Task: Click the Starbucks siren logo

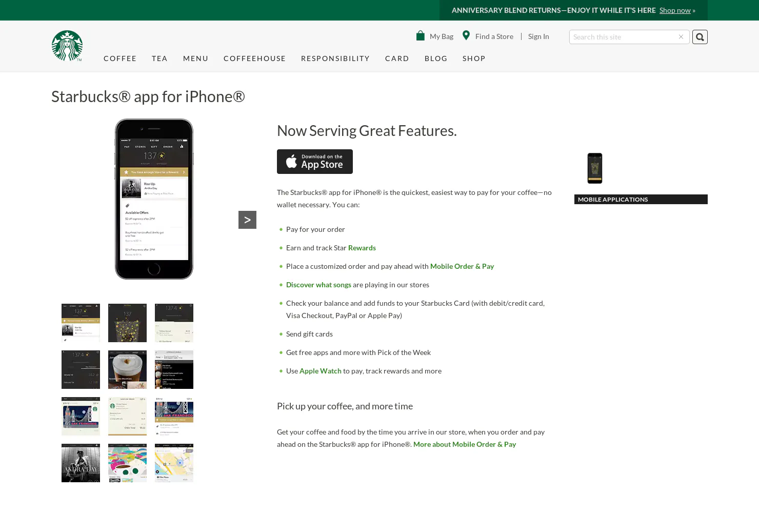Action: (x=67, y=46)
